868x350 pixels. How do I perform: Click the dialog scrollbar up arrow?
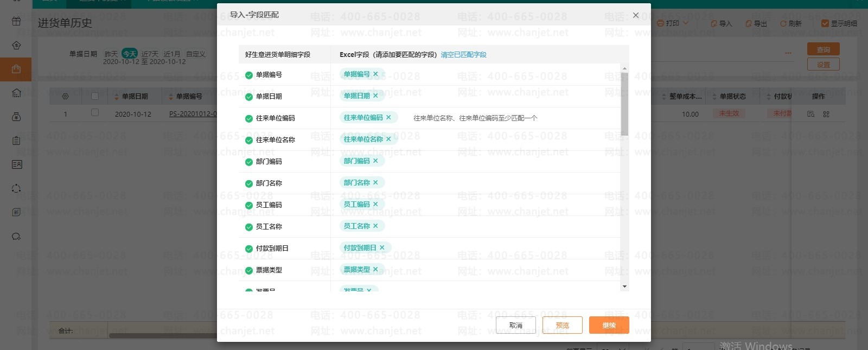coord(624,69)
